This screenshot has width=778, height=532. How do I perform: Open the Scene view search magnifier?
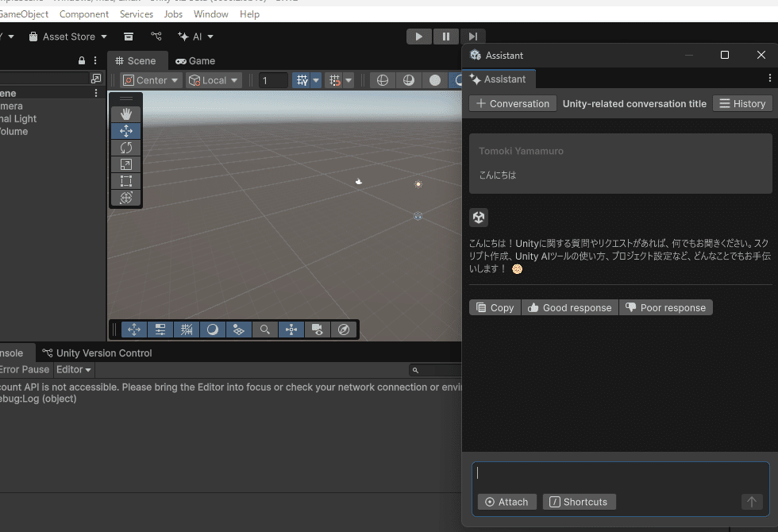265,330
